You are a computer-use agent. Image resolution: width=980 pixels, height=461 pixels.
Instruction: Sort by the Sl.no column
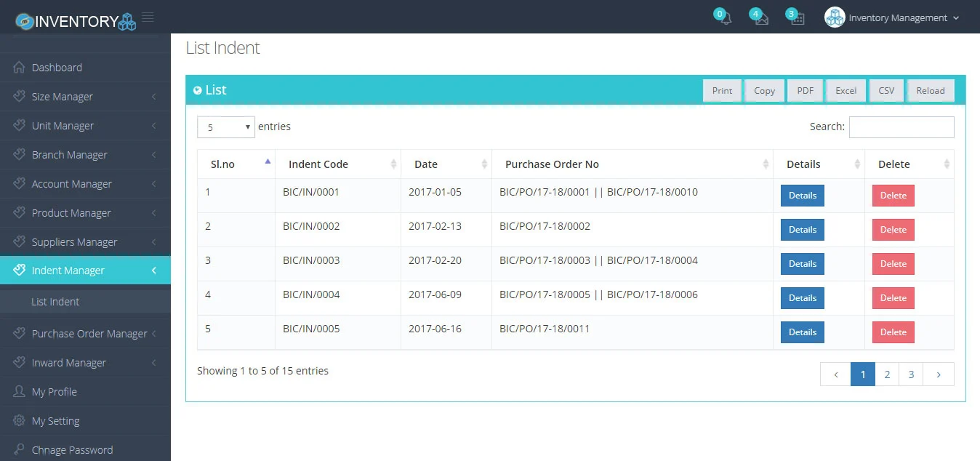(236, 164)
